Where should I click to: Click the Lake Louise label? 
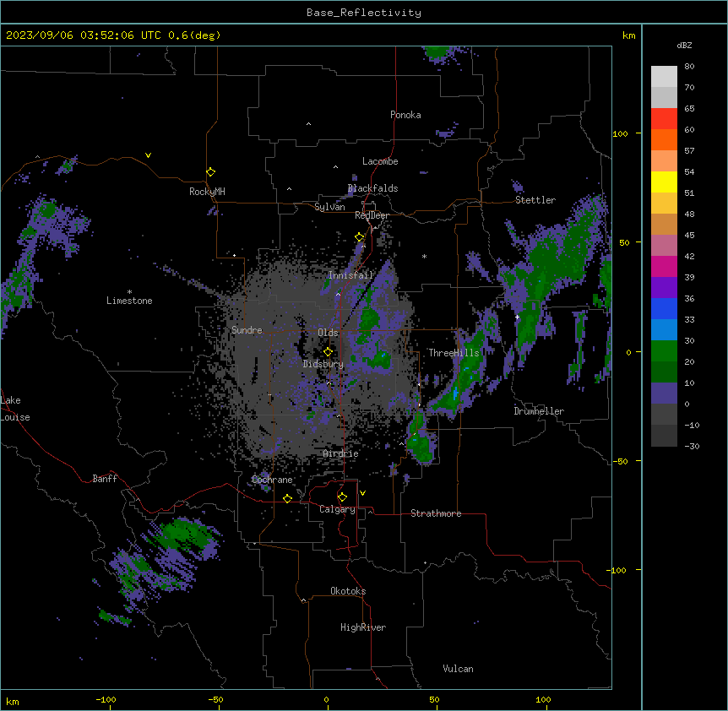(x=15, y=409)
